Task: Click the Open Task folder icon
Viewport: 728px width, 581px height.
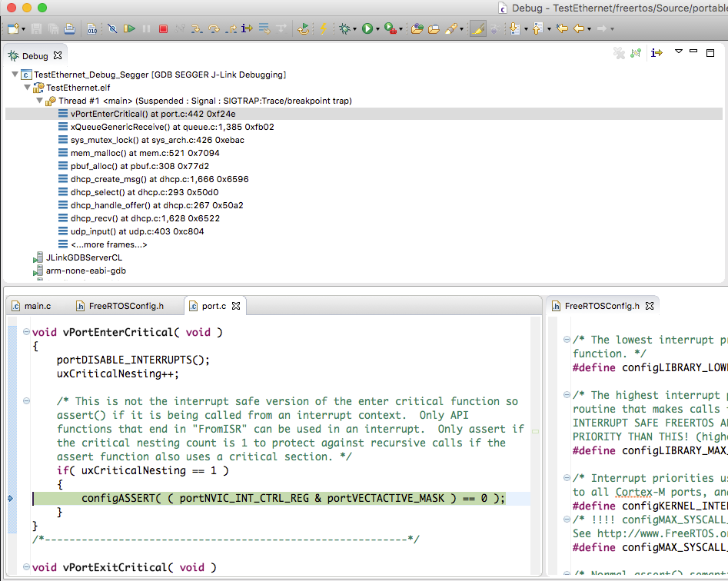Action: click(434, 28)
